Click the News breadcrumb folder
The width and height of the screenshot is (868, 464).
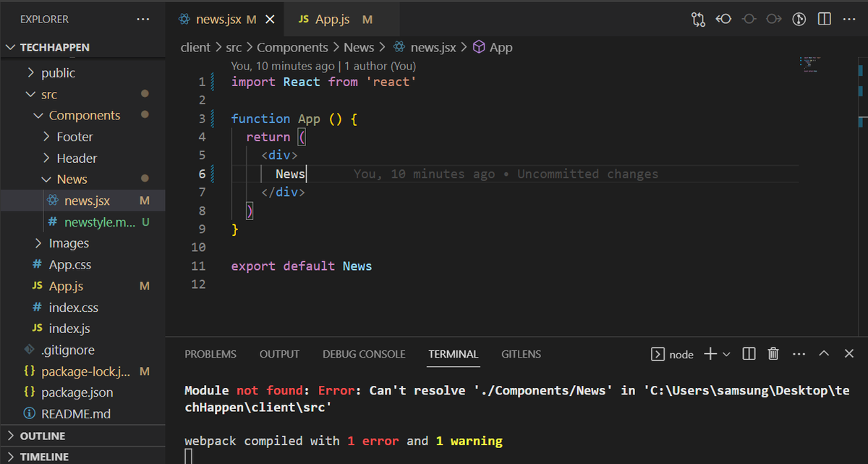tap(359, 48)
